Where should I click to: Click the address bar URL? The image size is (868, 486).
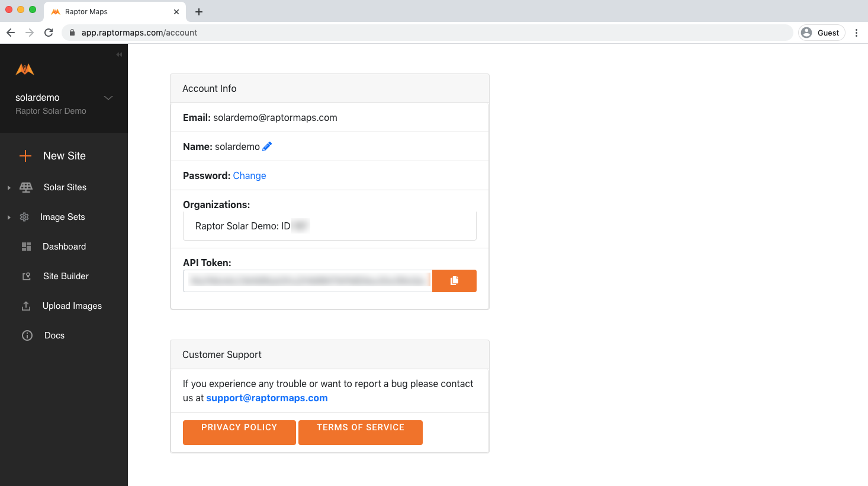(140, 33)
